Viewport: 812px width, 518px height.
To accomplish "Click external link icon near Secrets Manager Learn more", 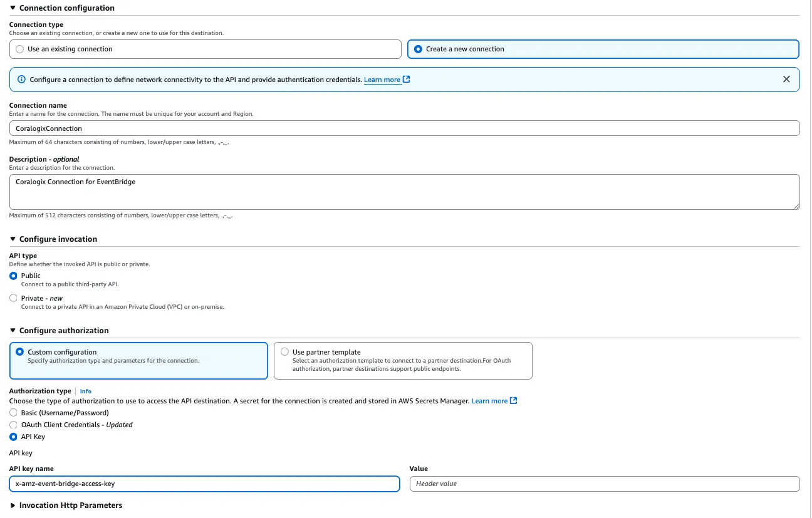I will tap(514, 401).
